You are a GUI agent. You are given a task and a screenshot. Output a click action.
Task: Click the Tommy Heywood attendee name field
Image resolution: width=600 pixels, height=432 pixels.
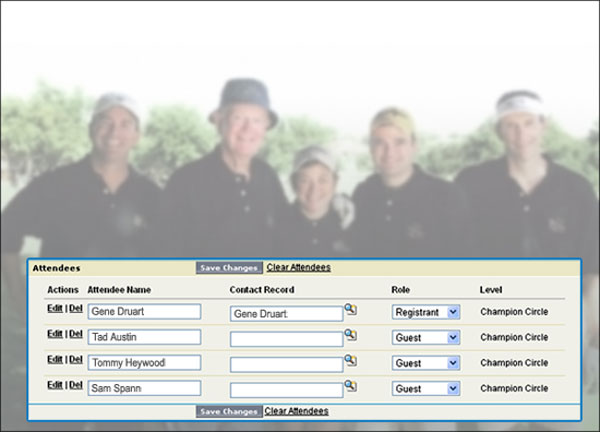[144, 362]
